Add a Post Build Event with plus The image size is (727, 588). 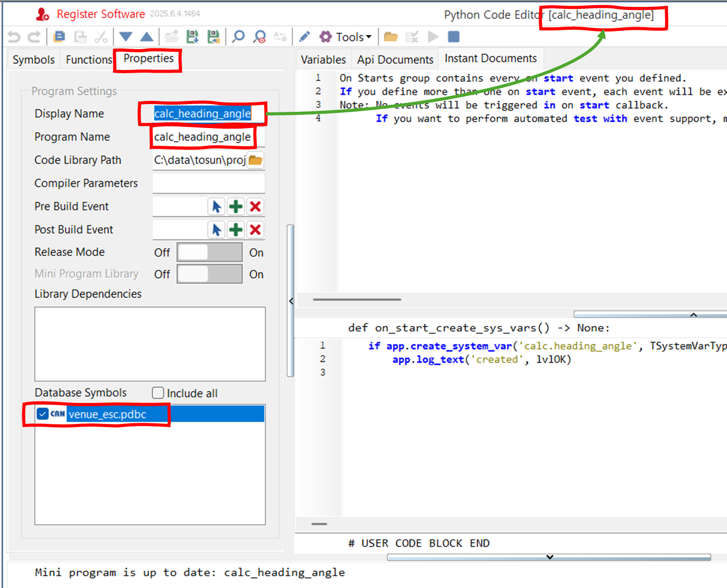pos(236,229)
